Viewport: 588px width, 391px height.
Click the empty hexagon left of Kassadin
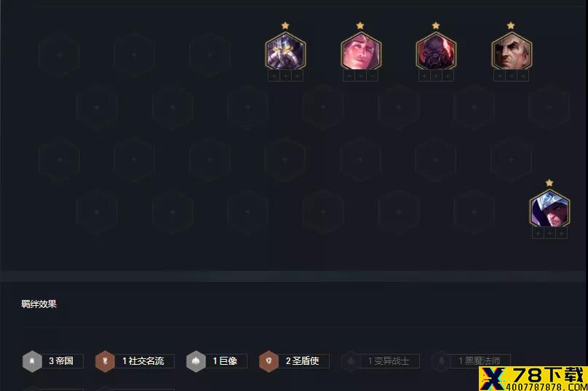point(210,55)
